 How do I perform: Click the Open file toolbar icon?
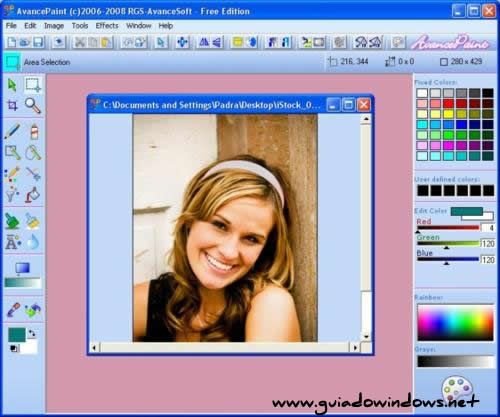24,42
